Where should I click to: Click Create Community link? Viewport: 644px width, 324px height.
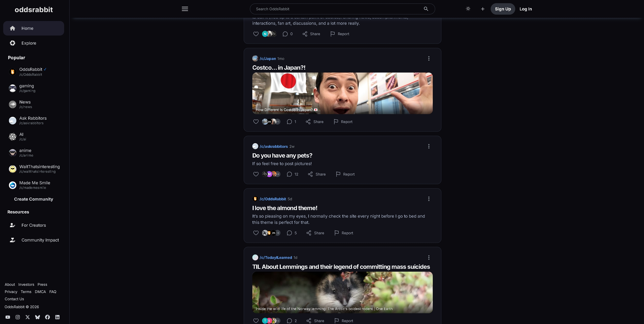tap(33, 199)
